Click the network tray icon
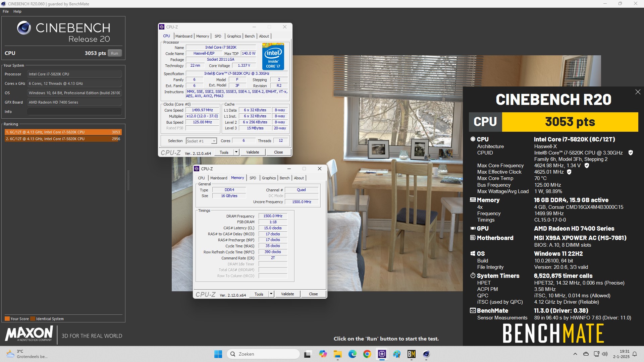The width and height of the screenshot is (644, 362). pos(596,354)
